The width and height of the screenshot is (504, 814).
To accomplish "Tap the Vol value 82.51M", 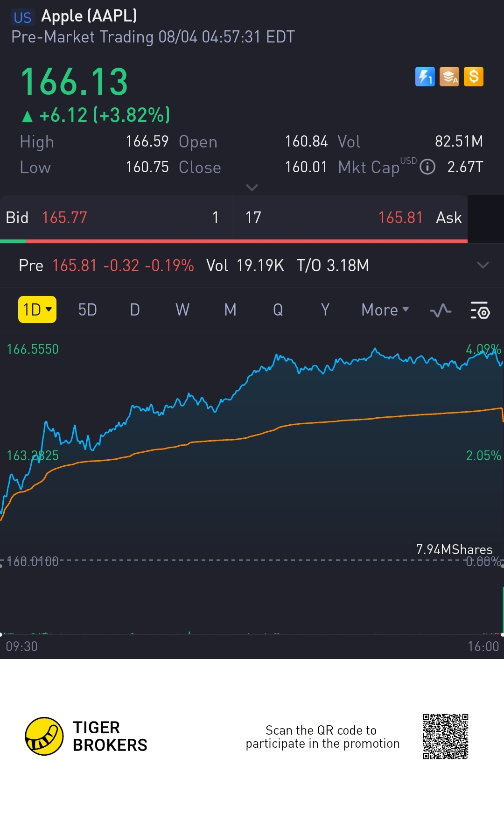I will pos(459,141).
